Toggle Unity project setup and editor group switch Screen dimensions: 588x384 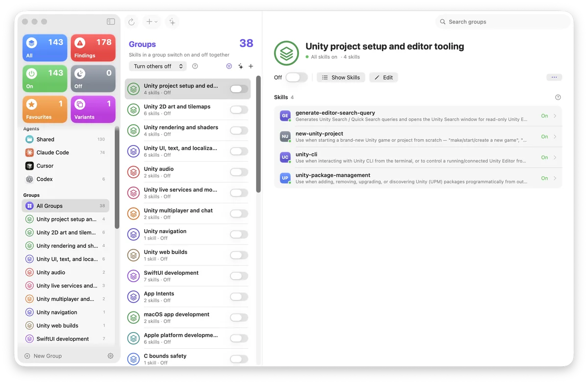[239, 89]
